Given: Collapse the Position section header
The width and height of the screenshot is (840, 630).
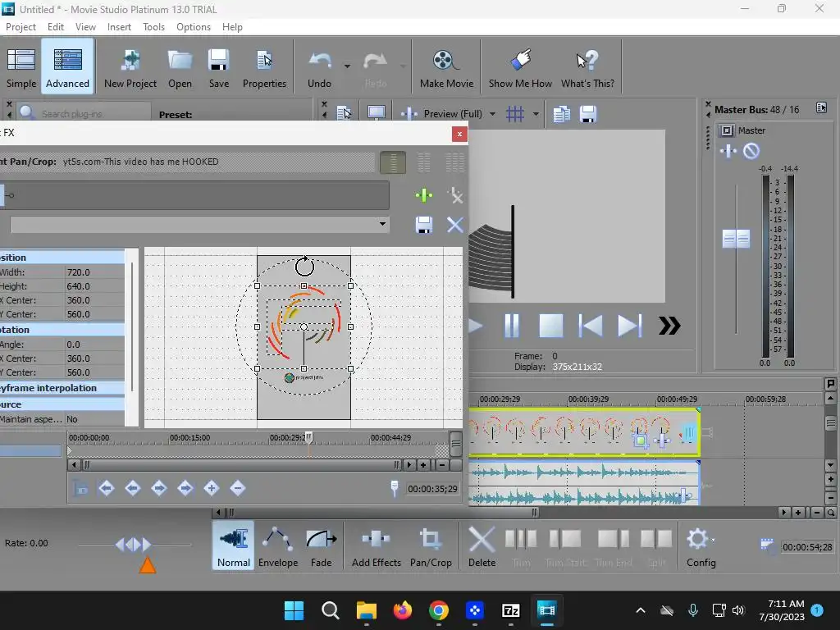Looking at the screenshot, I should (x=62, y=257).
